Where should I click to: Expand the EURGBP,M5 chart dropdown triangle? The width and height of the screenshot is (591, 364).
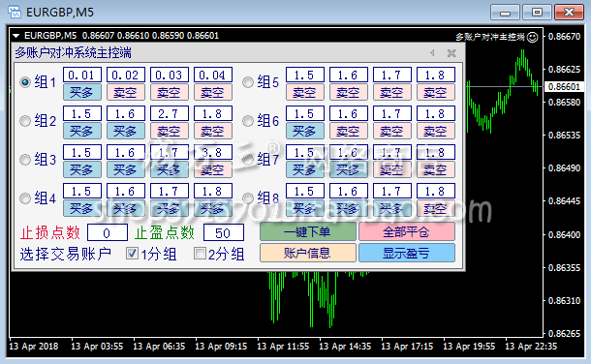[16, 36]
